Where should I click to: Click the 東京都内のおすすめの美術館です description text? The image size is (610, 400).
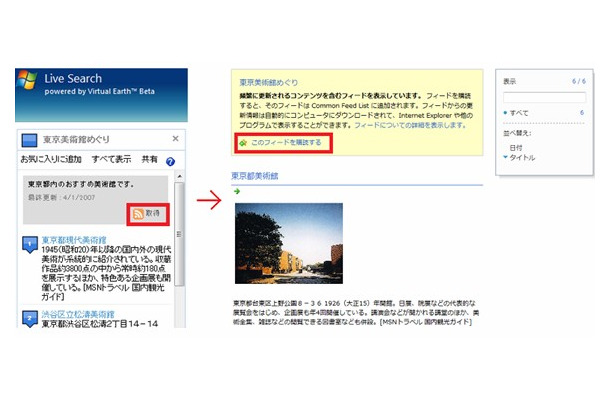[x=81, y=184]
